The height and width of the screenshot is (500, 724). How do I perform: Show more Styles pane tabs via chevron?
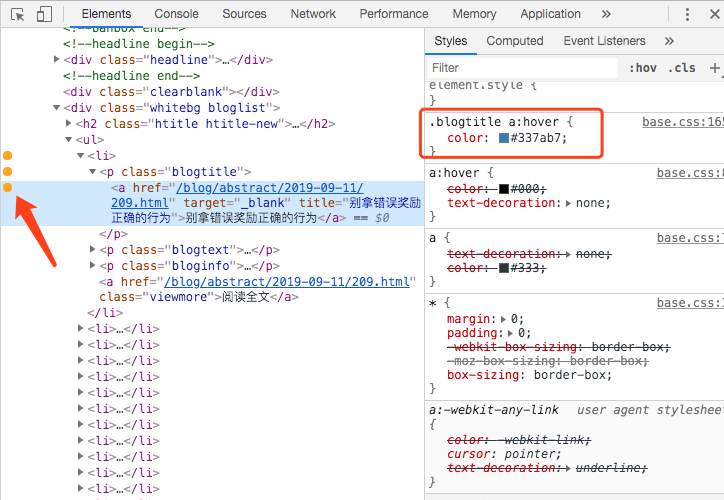click(669, 41)
